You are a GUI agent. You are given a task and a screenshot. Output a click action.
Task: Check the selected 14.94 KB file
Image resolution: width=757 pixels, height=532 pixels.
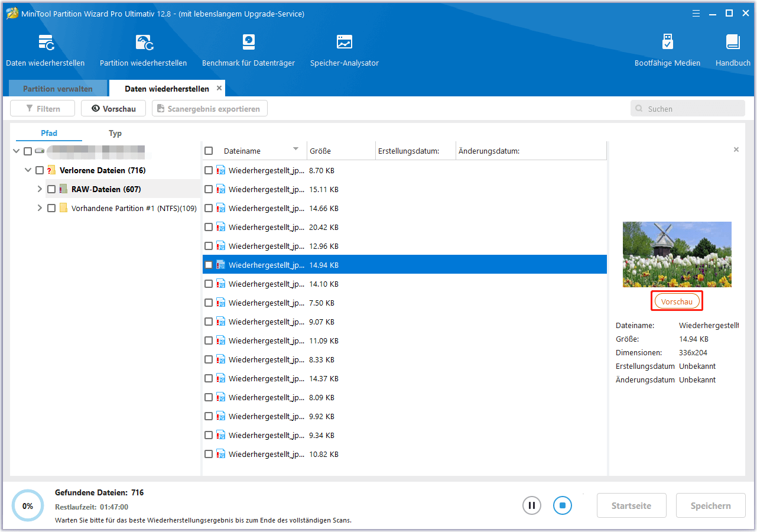[209, 265]
